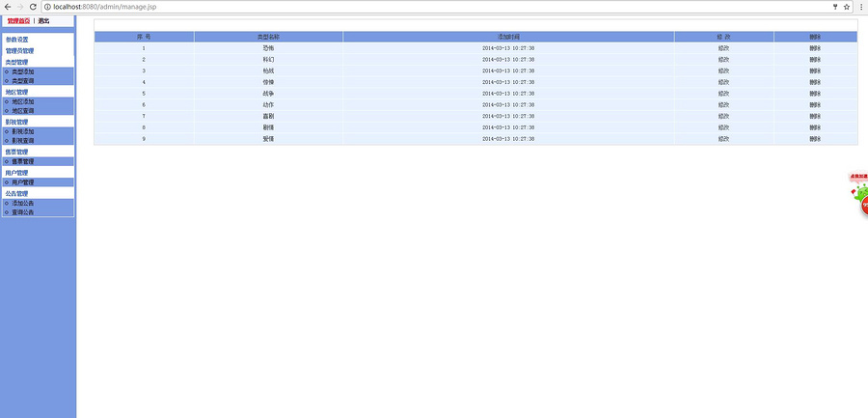Image resolution: width=868 pixels, height=418 pixels.
Task: Click 修改 link in row 7
Action: coord(723,117)
